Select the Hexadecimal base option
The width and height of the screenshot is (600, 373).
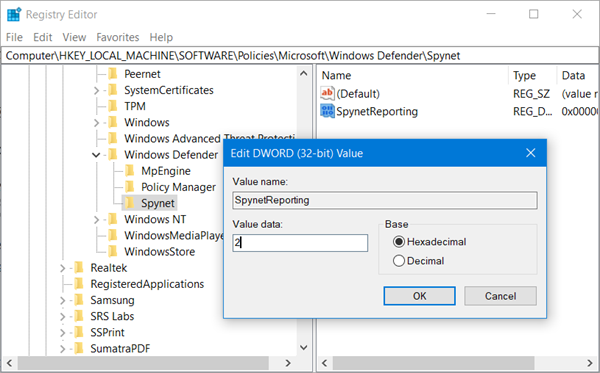(399, 242)
